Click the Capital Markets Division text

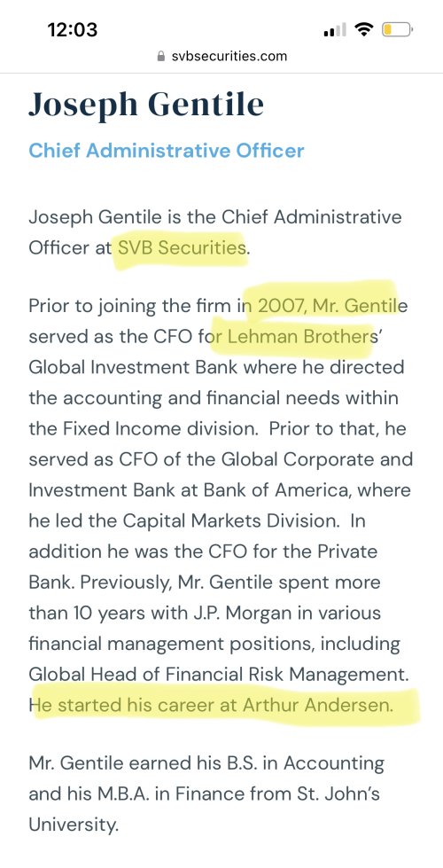click(x=228, y=521)
